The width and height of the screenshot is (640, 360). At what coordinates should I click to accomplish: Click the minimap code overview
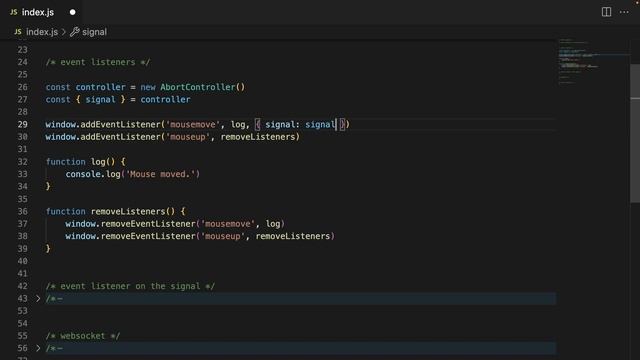pyautogui.click(x=593, y=61)
